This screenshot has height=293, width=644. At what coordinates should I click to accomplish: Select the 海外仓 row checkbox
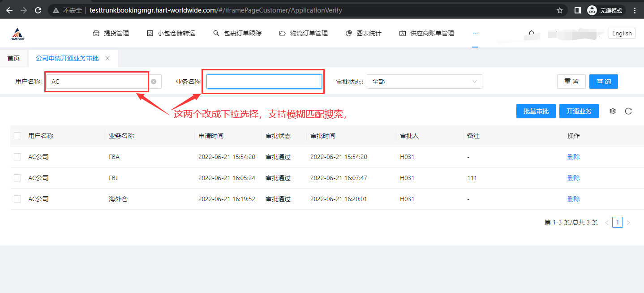[x=17, y=199]
